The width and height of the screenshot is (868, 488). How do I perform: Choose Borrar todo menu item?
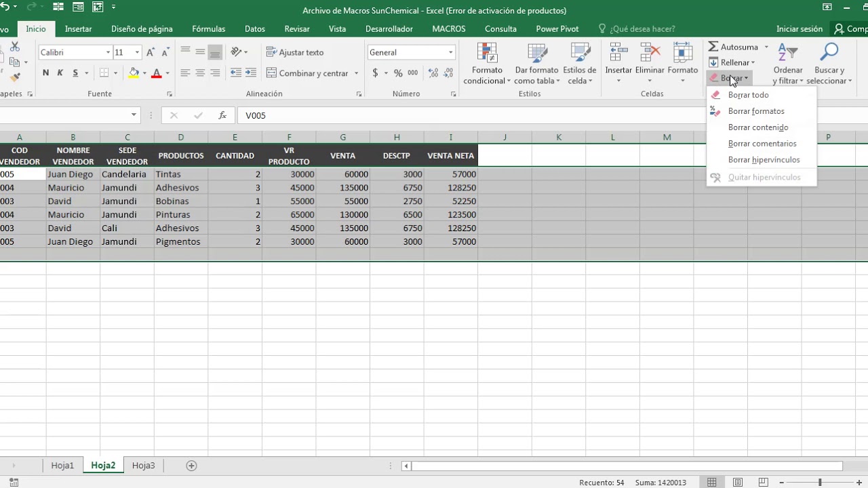(762, 95)
